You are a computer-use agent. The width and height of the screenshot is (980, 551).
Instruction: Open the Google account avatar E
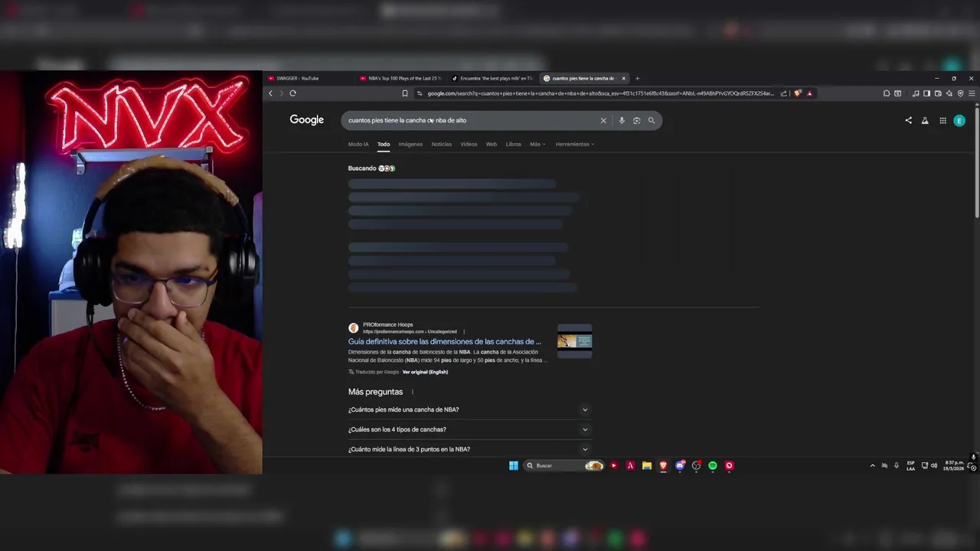[959, 120]
